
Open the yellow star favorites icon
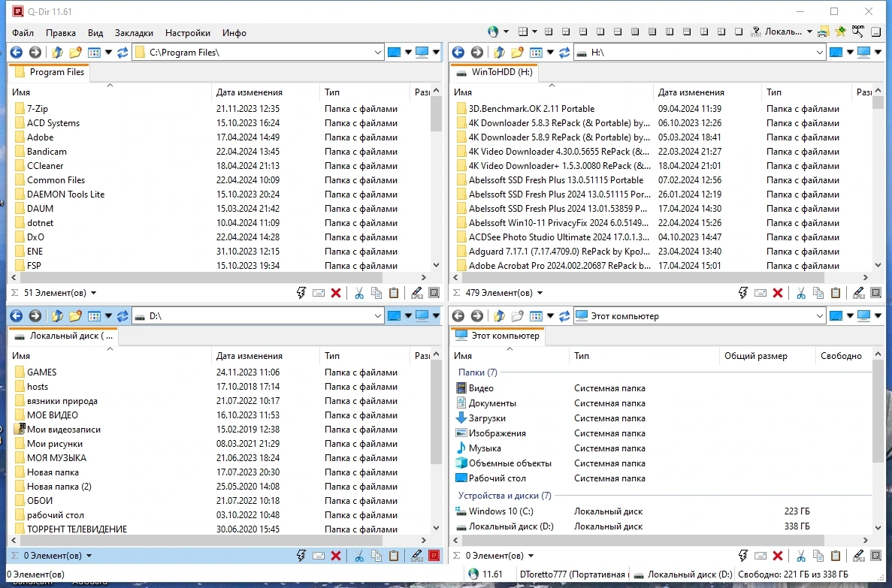841,32
